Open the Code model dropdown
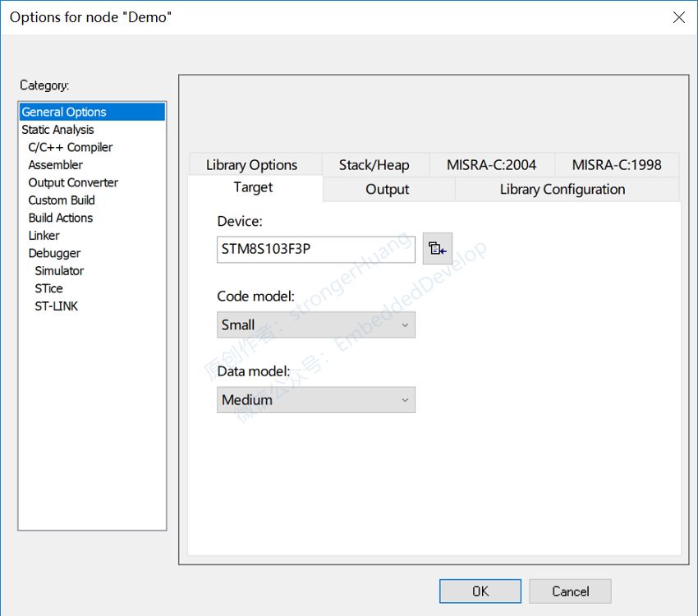698x616 pixels. [315, 325]
